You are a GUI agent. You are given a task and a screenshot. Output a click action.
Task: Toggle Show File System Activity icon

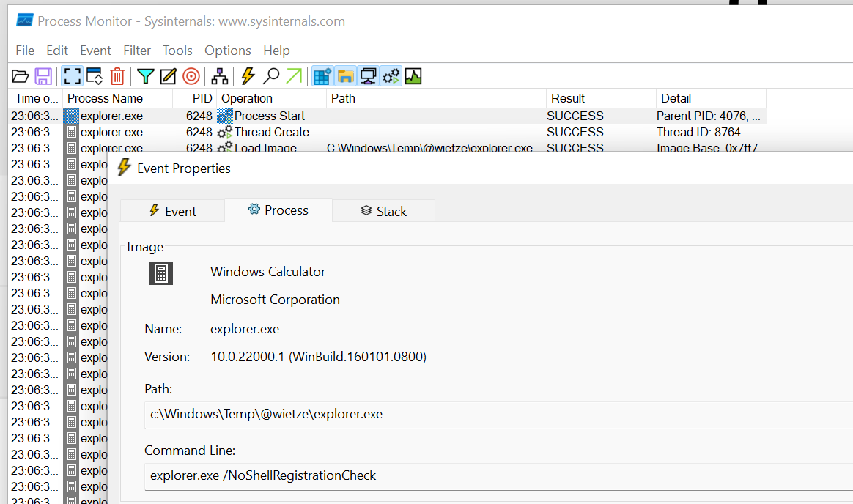(345, 76)
